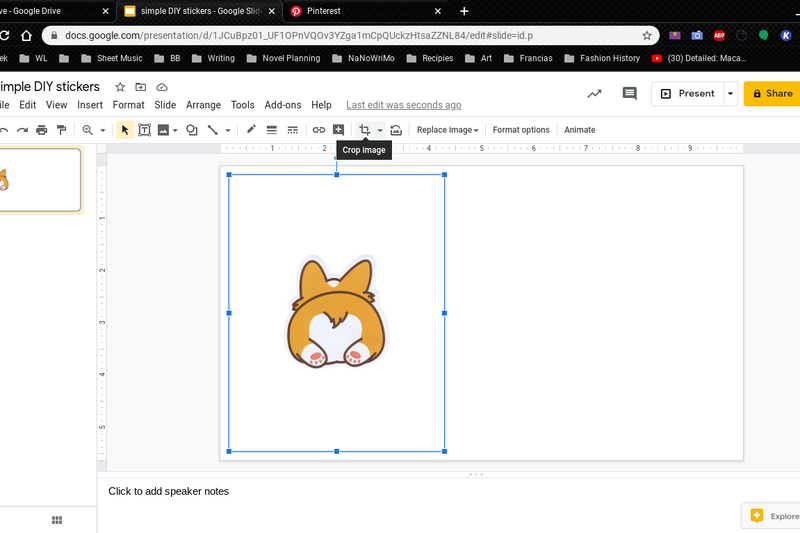Open the Tools menu
This screenshot has height=533, width=800.
(x=242, y=105)
